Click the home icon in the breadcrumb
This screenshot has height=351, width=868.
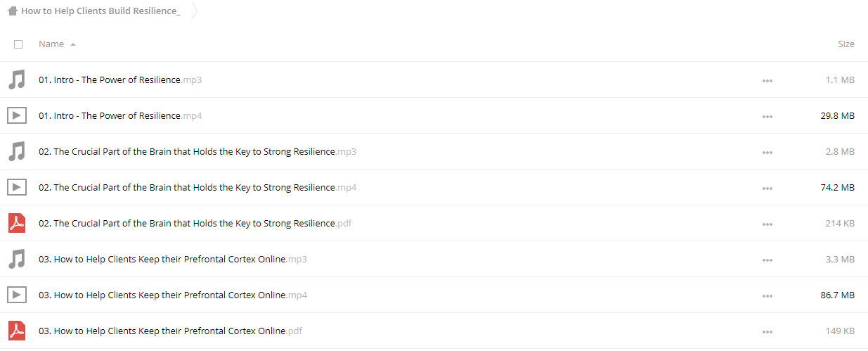click(x=12, y=11)
